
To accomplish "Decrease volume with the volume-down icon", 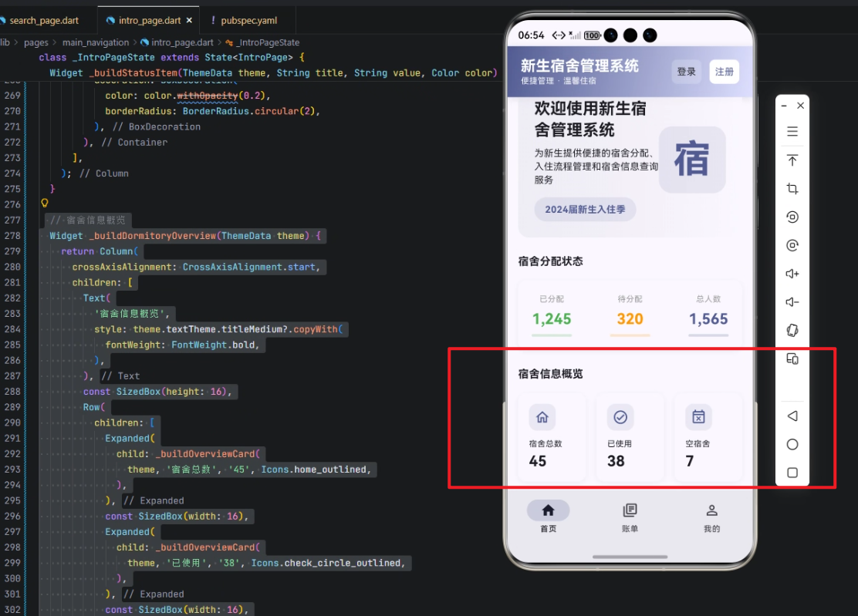I will pyautogui.click(x=792, y=301).
